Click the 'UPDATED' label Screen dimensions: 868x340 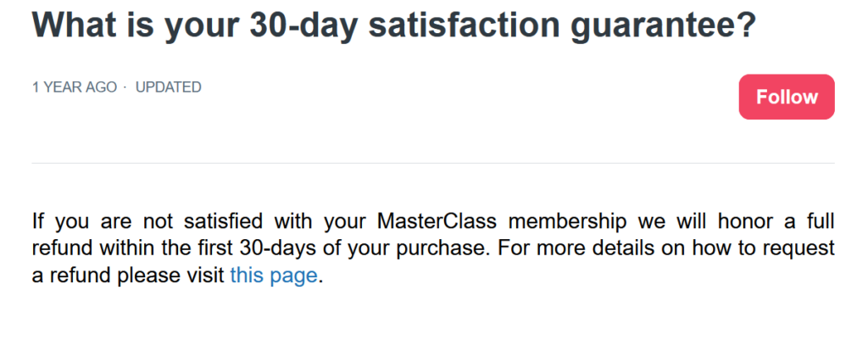(169, 87)
